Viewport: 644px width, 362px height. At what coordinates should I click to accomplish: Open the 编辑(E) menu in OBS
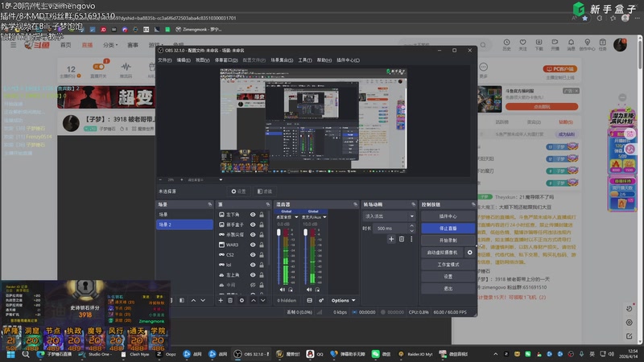(184, 60)
